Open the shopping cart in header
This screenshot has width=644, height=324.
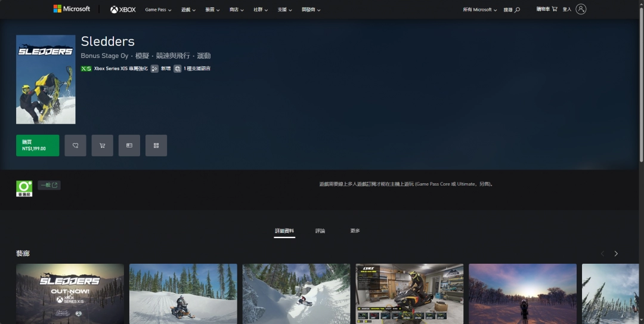click(547, 9)
